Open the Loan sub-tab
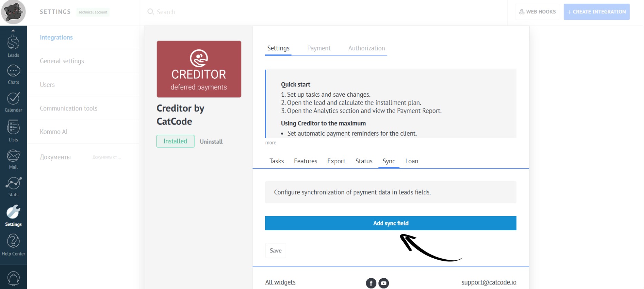Viewport: 644px width, 289px height. coord(412,161)
